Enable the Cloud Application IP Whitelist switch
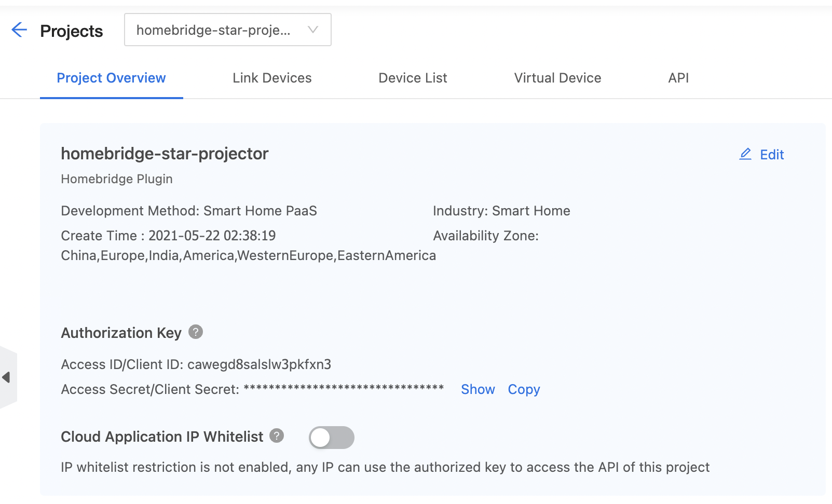 331,438
